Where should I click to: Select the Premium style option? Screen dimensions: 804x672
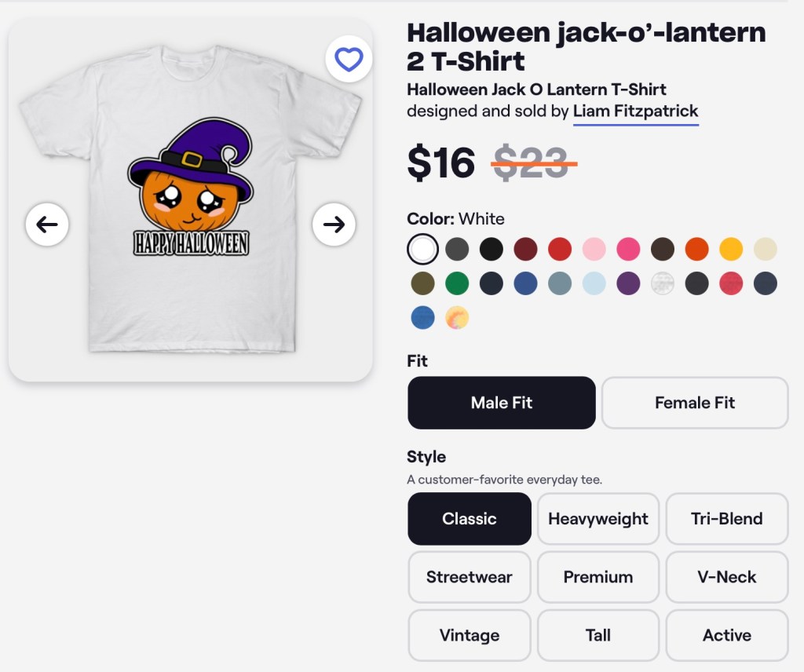pyautogui.click(x=598, y=577)
